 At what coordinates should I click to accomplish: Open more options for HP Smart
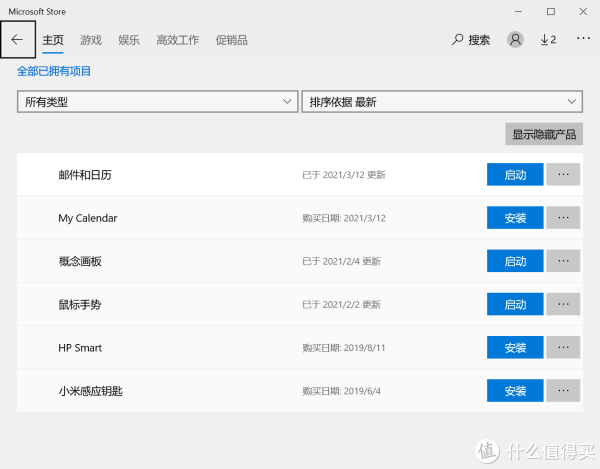point(563,347)
